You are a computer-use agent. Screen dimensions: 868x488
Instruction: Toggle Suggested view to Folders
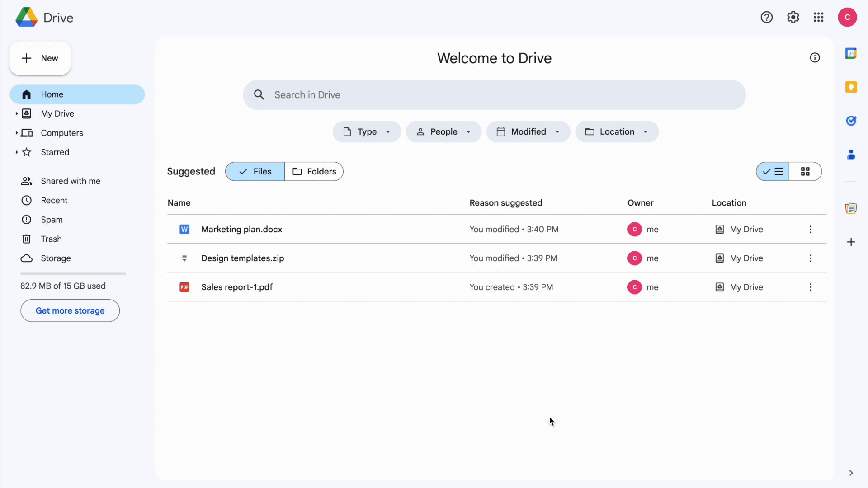point(314,172)
